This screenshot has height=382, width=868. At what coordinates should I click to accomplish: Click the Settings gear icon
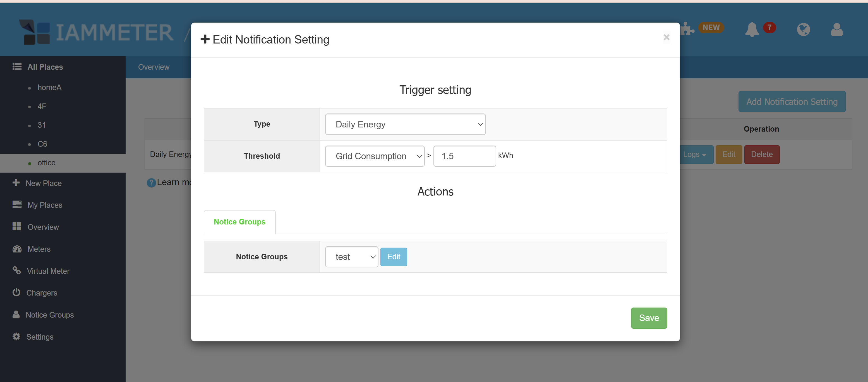(16, 337)
